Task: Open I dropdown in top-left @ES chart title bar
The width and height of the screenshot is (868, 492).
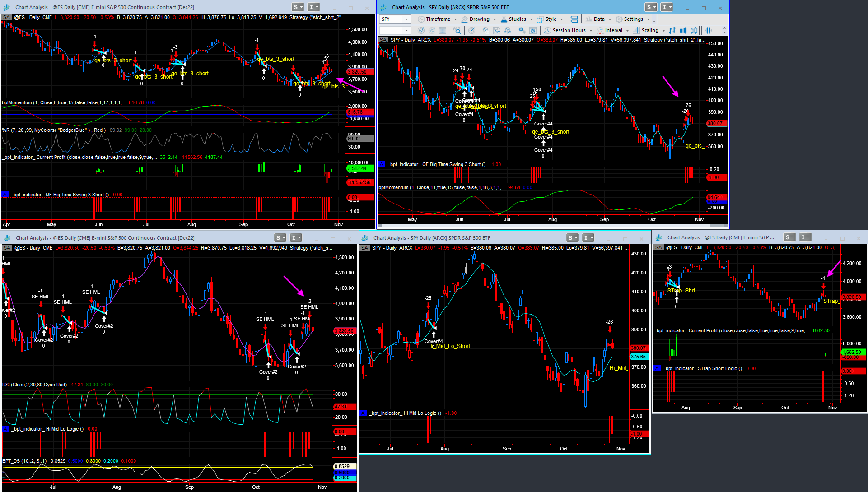Action: (x=313, y=7)
